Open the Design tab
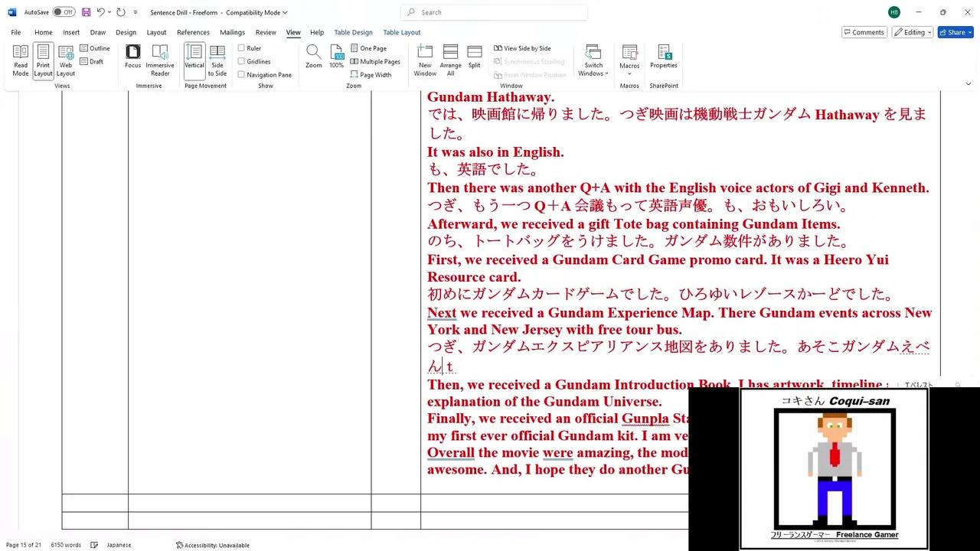Viewport: 980px width, 551px height. [x=126, y=32]
